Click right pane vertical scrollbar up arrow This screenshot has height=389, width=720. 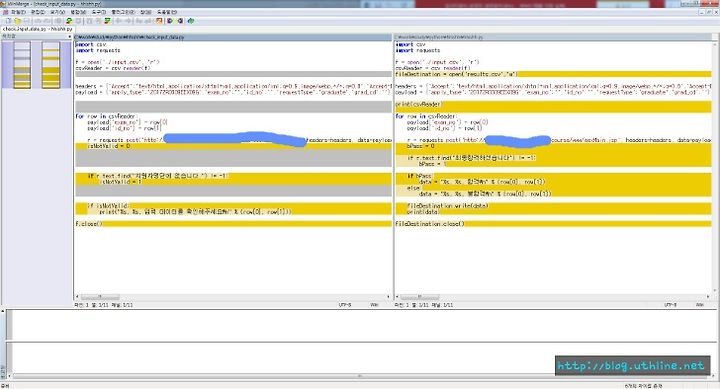714,44
